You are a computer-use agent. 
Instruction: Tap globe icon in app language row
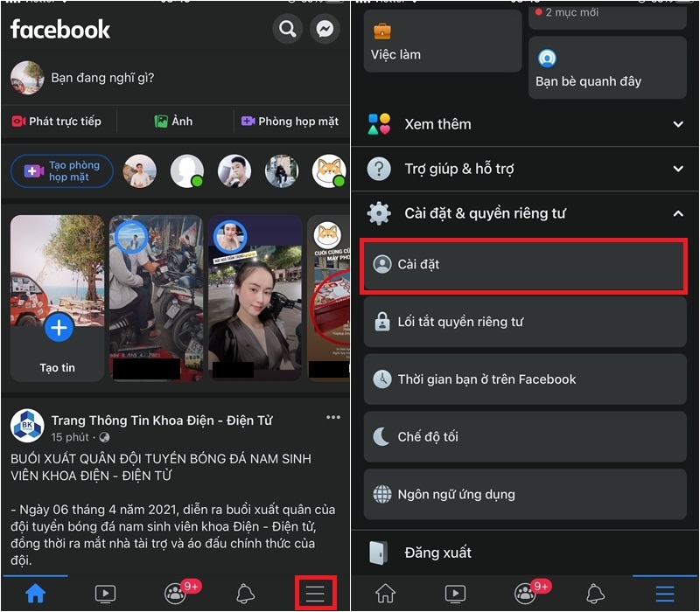pyautogui.click(x=382, y=494)
